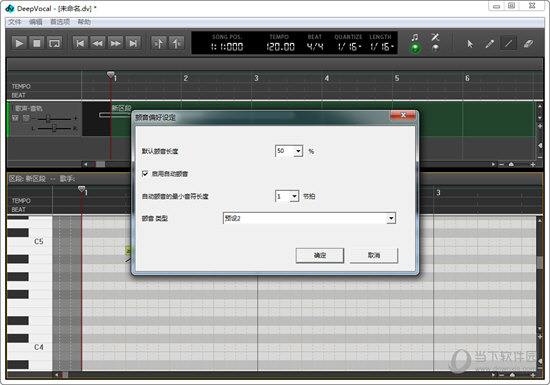
Task: Click the track area horizontal scrollbar thumb
Action: [x=100, y=164]
